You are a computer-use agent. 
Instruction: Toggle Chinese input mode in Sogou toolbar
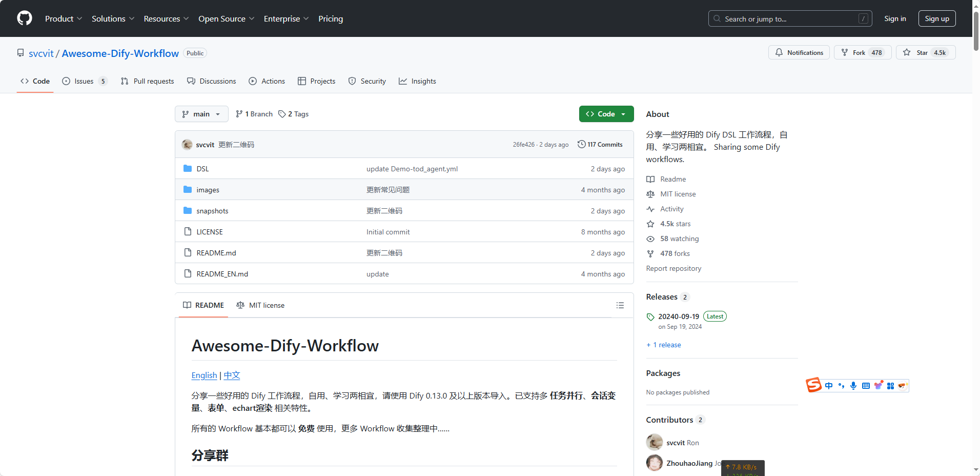tap(829, 386)
